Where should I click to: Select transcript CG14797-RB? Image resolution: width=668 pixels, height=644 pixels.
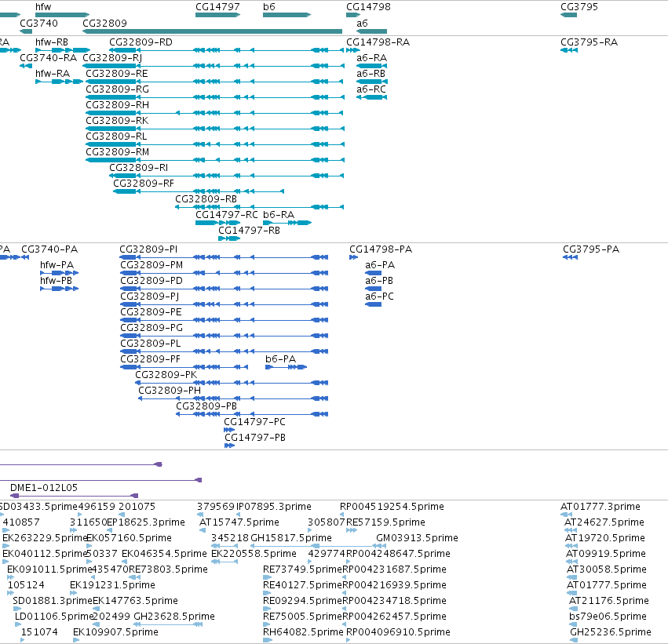click(x=229, y=238)
